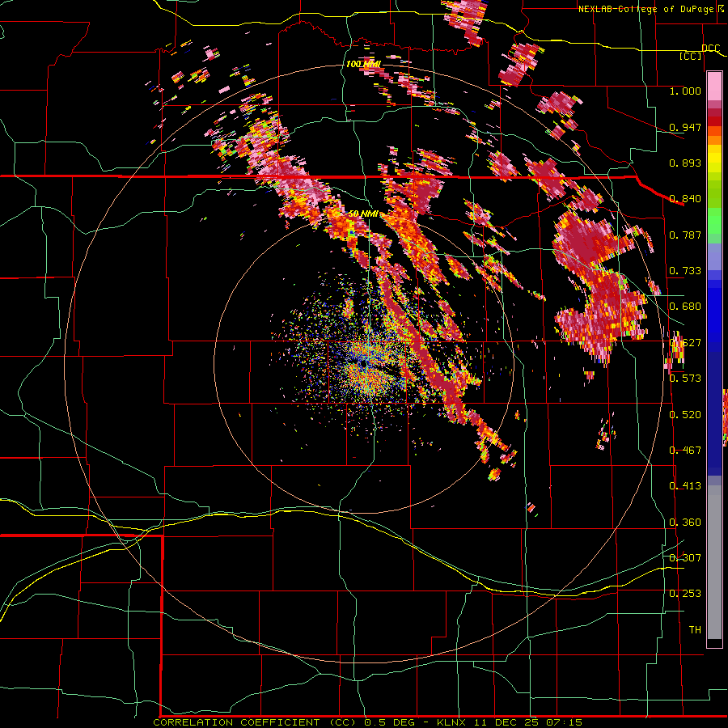The width and height of the screenshot is (728, 728).
Task: Click the radar site center of the range rings
Action: [x=364, y=363]
